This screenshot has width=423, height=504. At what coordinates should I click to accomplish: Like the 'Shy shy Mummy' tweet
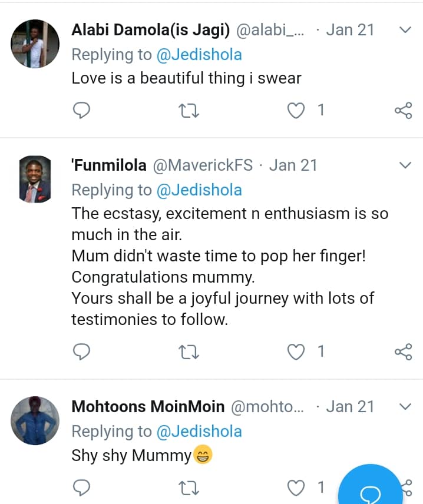point(295,487)
